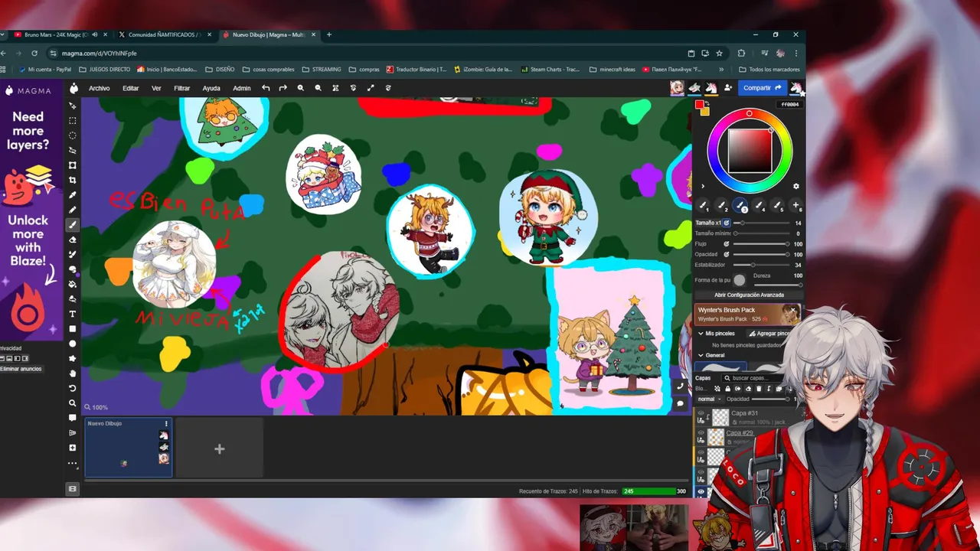Screen dimensions: 980x551
Task: Bookmark page with browser star icon
Action: [x=719, y=54]
